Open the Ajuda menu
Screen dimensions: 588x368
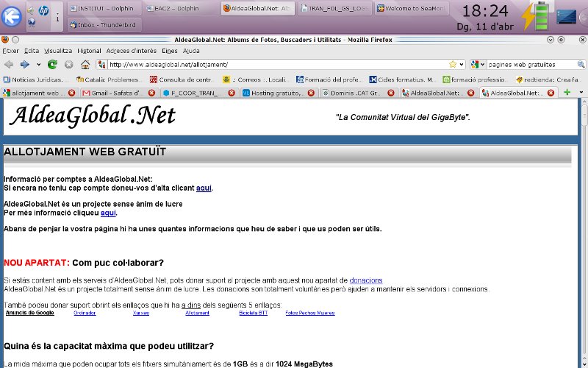pos(191,51)
